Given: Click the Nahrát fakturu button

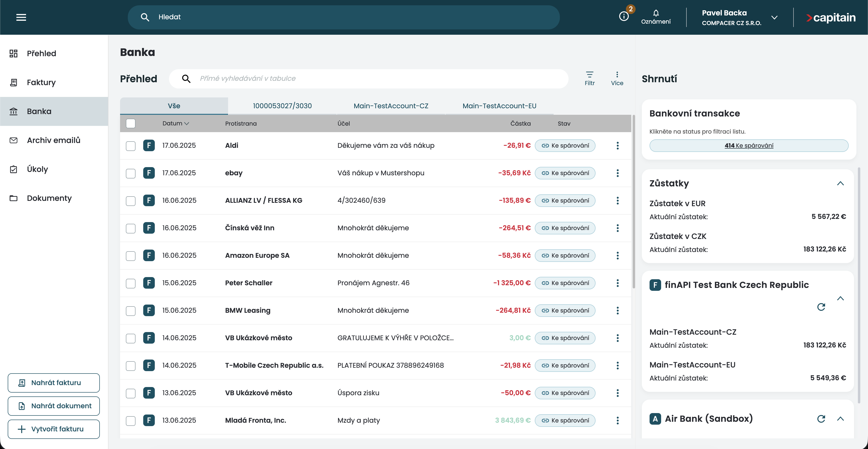Looking at the screenshot, I should (x=54, y=383).
